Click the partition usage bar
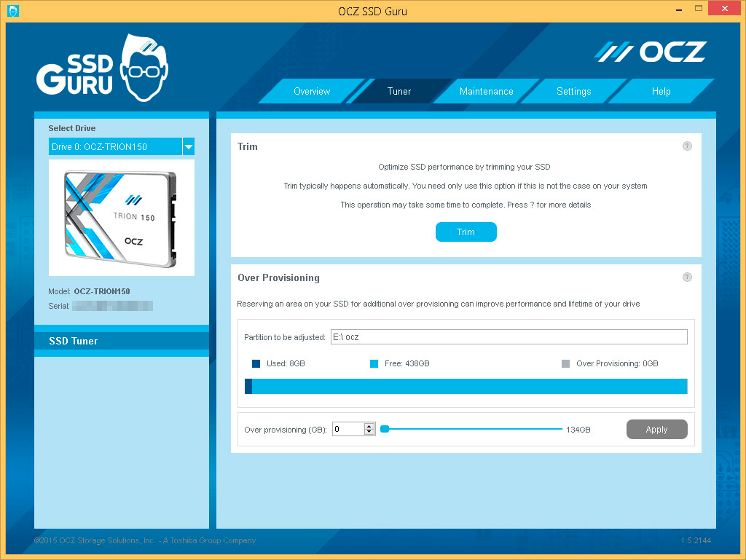 466,386
